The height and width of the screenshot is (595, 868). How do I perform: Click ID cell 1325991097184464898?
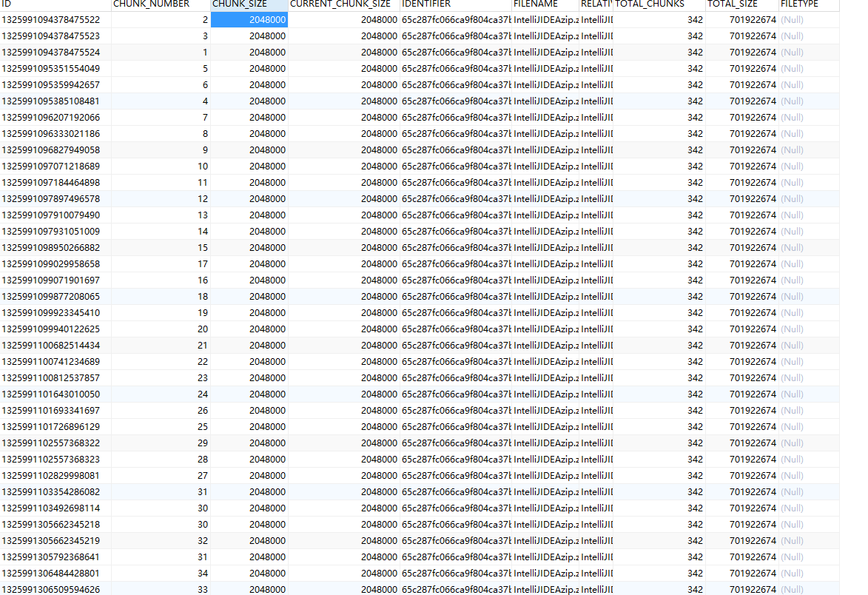coord(55,183)
